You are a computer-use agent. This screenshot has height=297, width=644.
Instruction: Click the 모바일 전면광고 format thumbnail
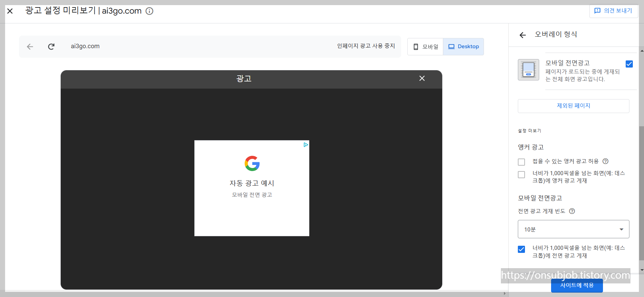pos(528,70)
